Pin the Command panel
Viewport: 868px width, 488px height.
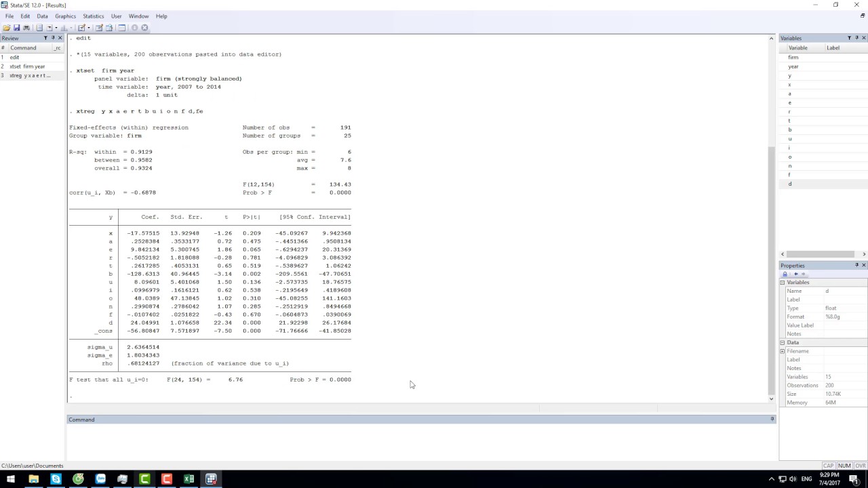coord(772,419)
